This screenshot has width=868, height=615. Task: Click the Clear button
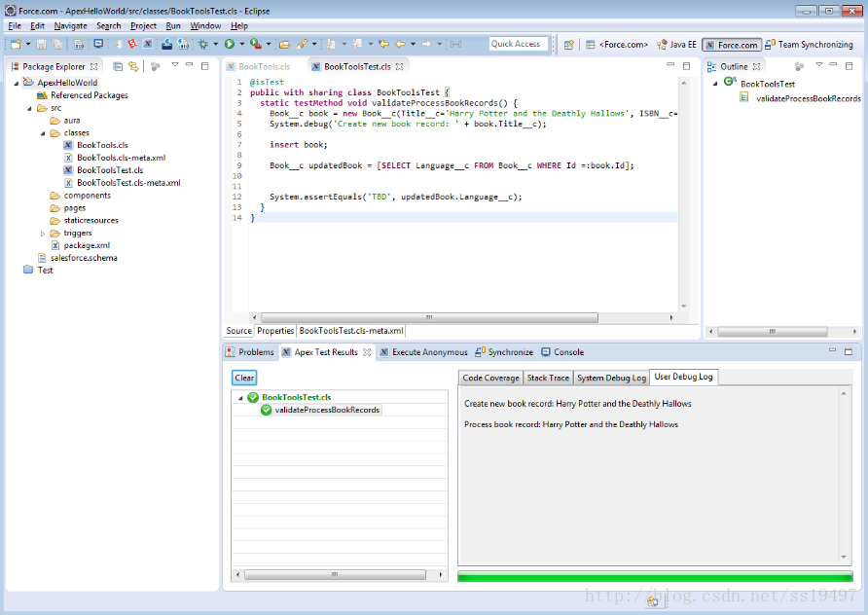244,378
